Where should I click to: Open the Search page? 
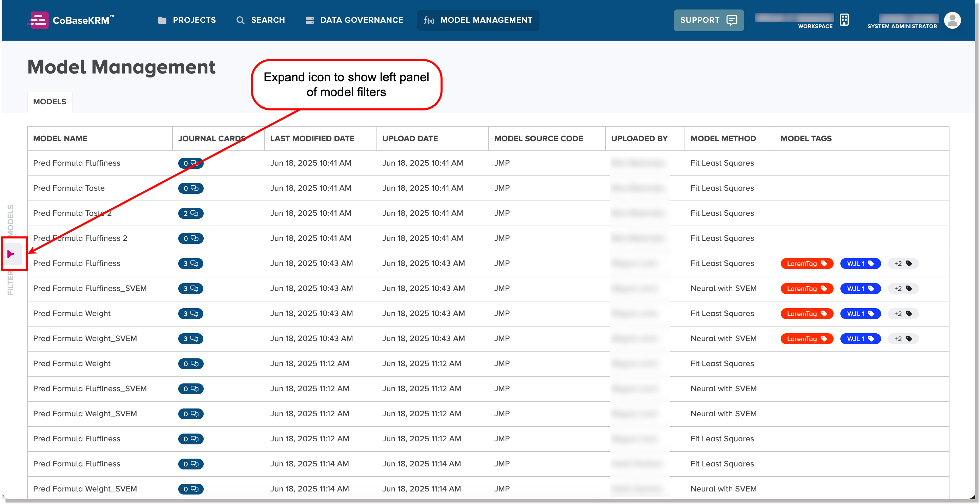pyautogui.click(x=261, y=20)
